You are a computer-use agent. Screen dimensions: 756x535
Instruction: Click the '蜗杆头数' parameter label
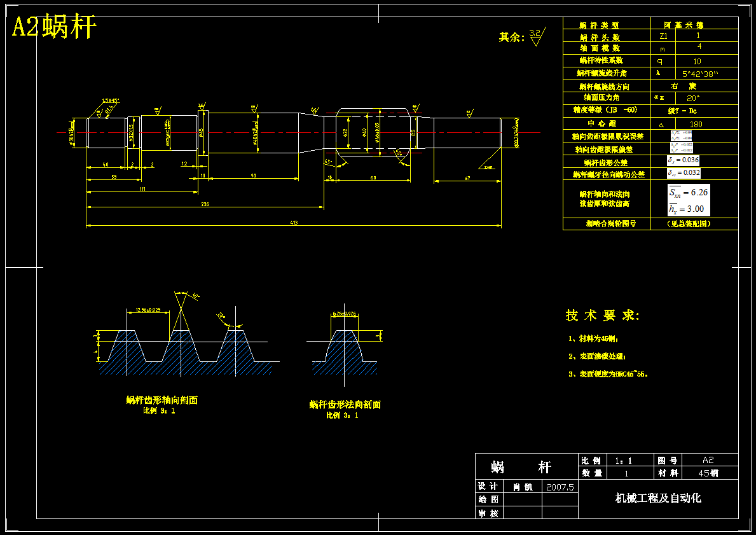point(600,37)
